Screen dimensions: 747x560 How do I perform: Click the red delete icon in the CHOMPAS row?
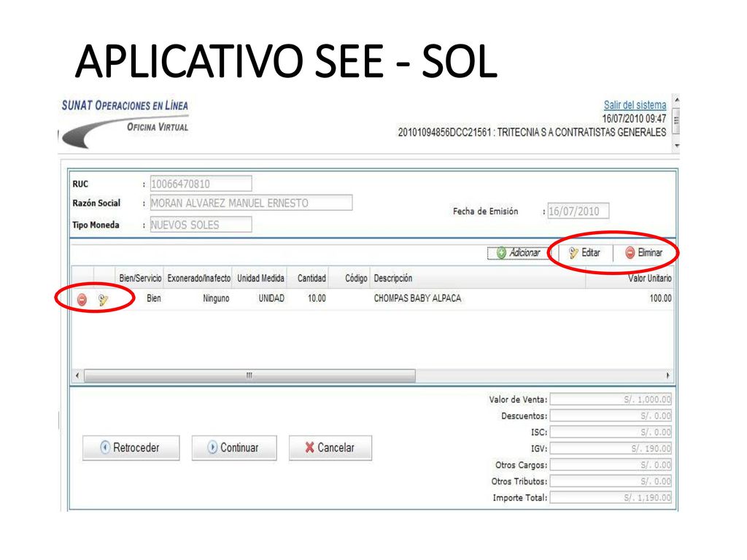click(x=82, y=300)
